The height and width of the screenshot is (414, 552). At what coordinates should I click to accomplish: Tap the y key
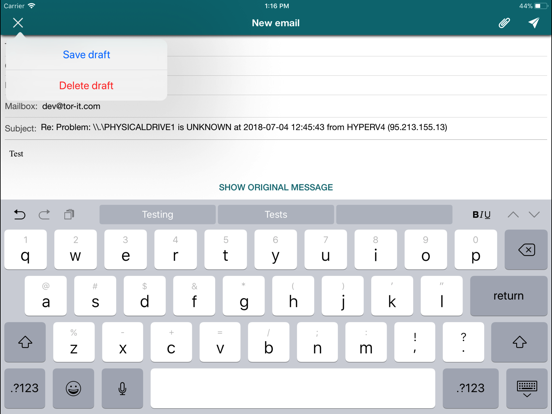click(x=275, y=250)
